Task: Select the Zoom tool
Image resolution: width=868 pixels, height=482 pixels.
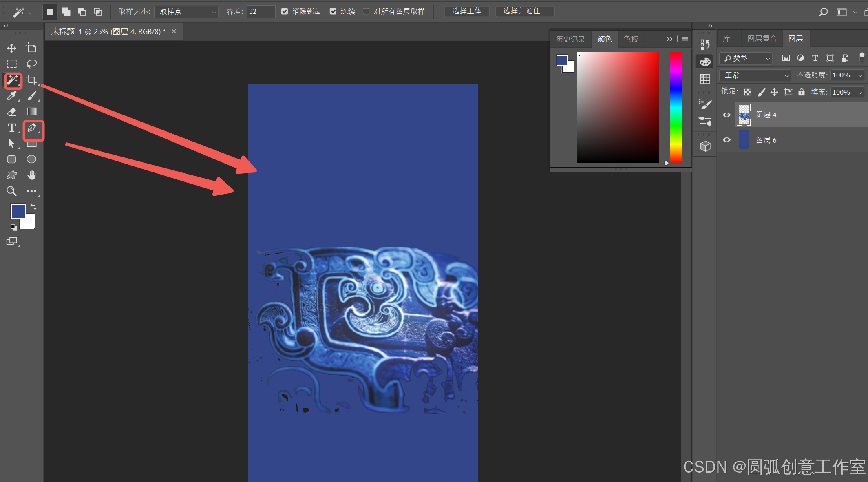Action: pyautogui.click(x=11, y=191)
